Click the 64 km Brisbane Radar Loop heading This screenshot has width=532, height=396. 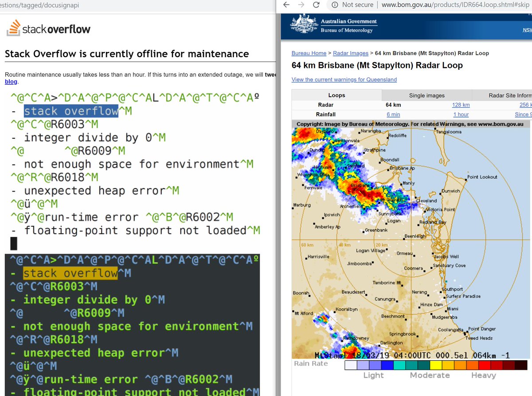[x=377, y=65]
